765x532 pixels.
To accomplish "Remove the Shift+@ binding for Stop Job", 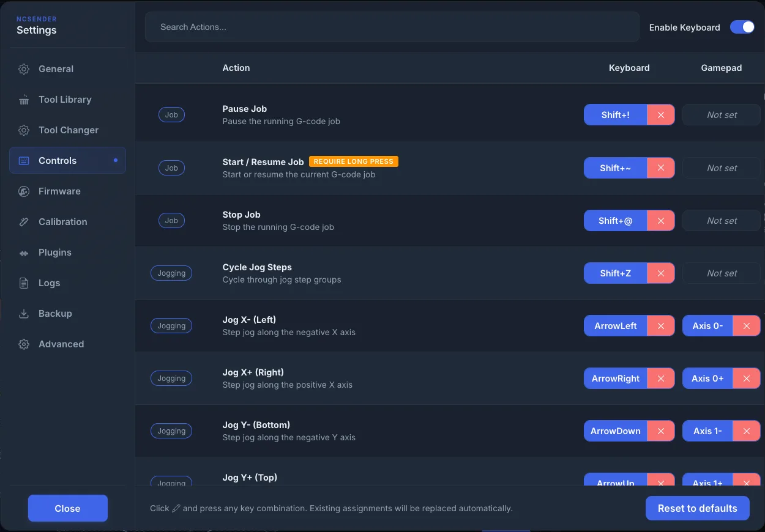I will pyautogui.click(x=660, y=221).
